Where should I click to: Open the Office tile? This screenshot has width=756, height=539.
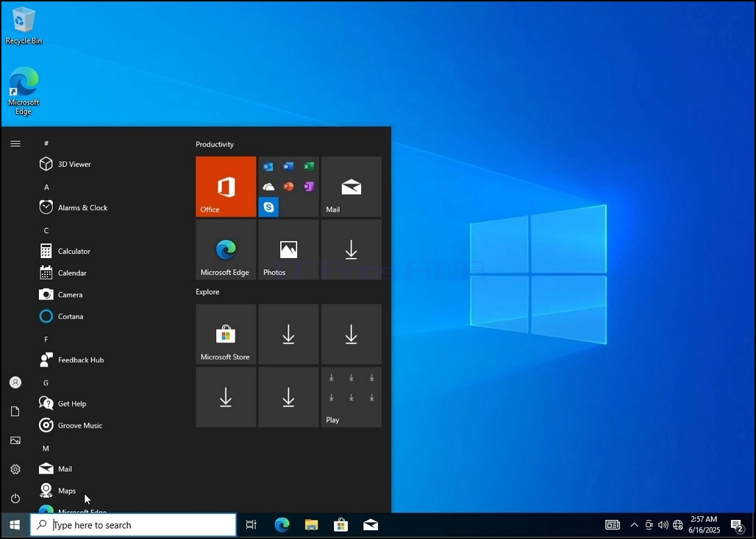pos(226,187)
